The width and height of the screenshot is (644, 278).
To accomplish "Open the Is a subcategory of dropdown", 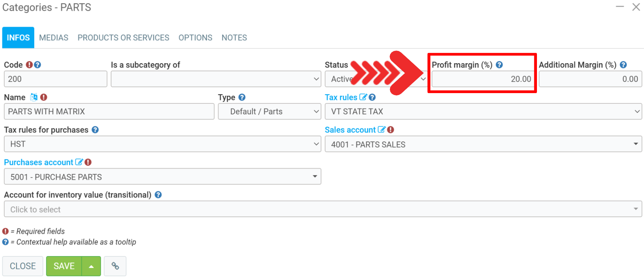I will click(x=215, y=79).
